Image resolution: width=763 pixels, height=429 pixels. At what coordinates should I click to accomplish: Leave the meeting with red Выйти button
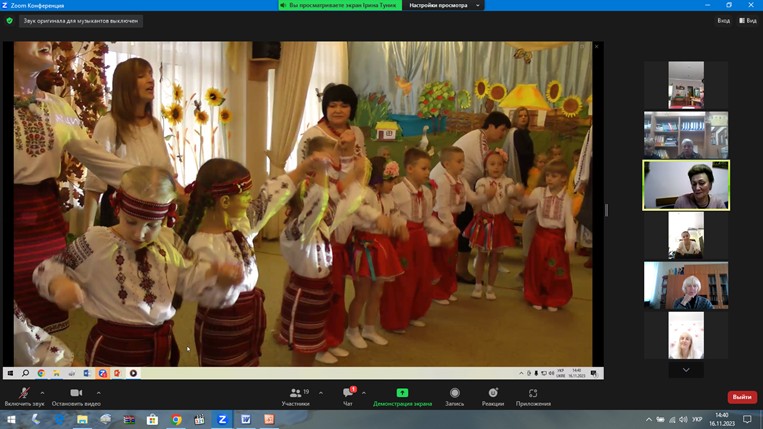pos(742,397)
